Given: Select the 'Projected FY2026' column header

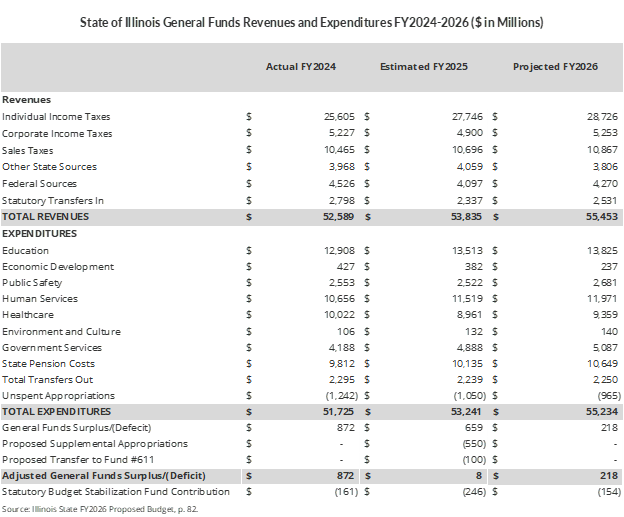Looking at the screenshot, I should tap(556, 66).
